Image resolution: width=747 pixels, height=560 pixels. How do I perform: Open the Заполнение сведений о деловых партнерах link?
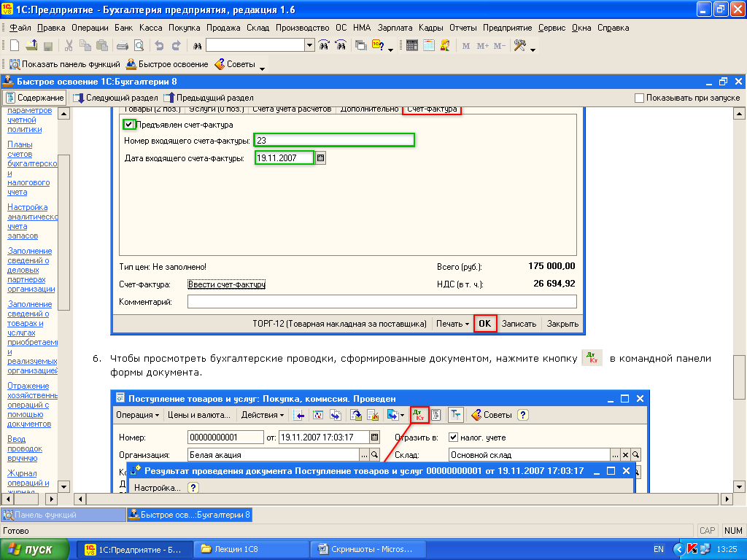[31, 270]
